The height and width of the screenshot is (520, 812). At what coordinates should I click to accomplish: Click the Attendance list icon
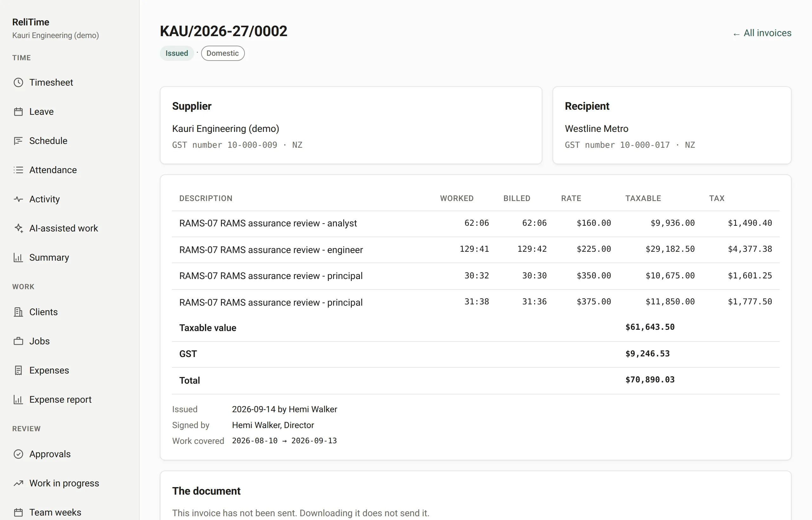click(18, 170)
